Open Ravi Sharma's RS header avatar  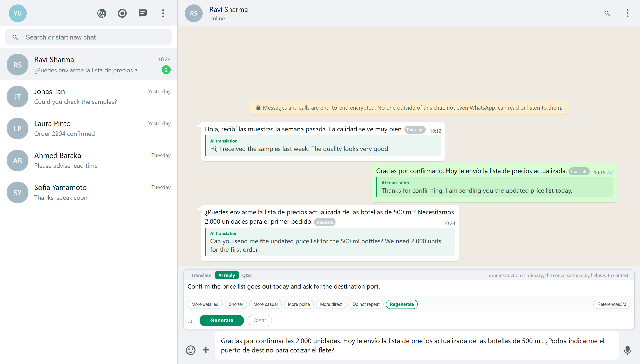click(x=194, y=13)
